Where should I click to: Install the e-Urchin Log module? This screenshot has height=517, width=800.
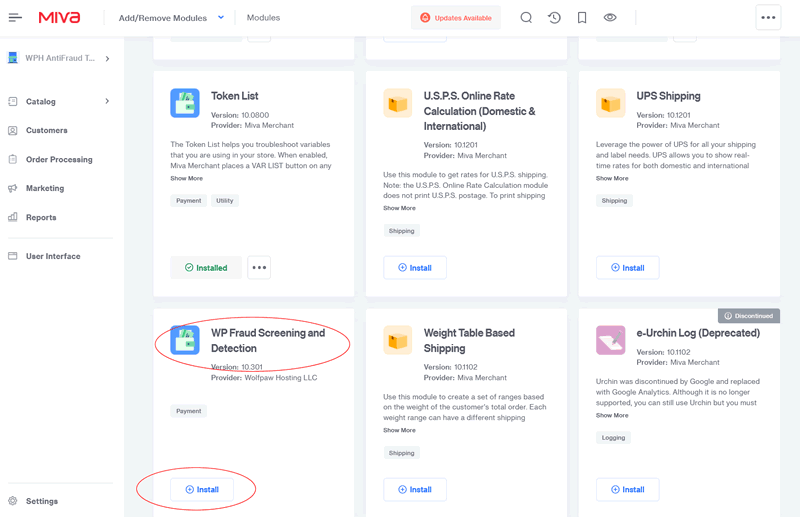[x=628, y=489]
